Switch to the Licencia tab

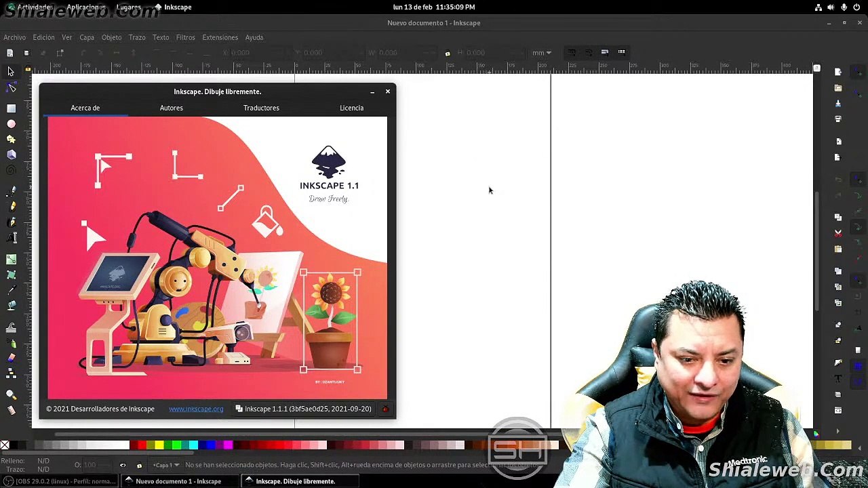tap(351, 108)
